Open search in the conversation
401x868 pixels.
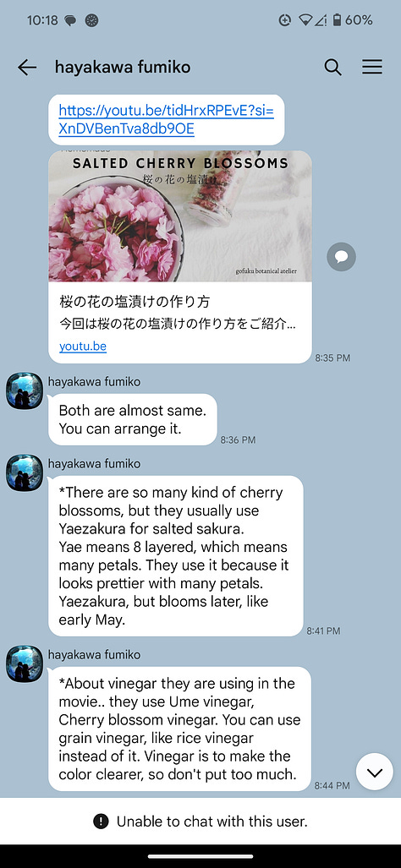[332, 68]
